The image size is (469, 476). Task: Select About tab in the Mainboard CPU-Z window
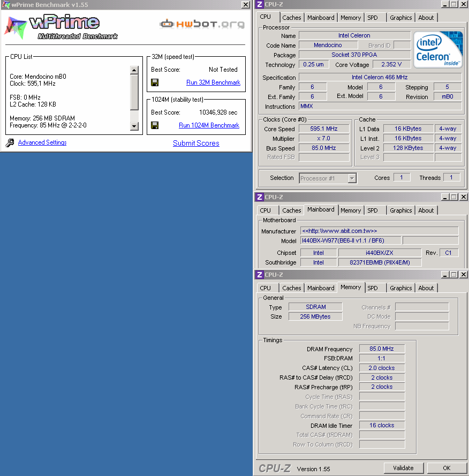coord(426,210)
